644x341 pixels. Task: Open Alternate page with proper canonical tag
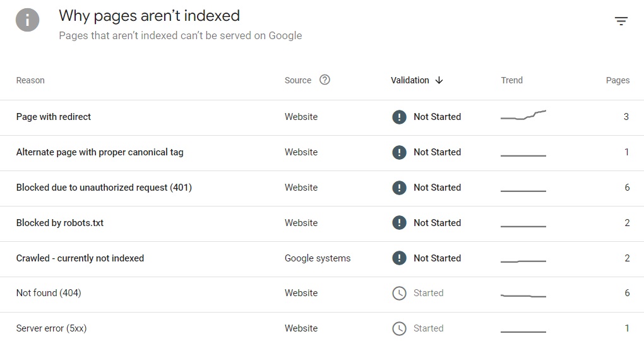tap(100, 152)
